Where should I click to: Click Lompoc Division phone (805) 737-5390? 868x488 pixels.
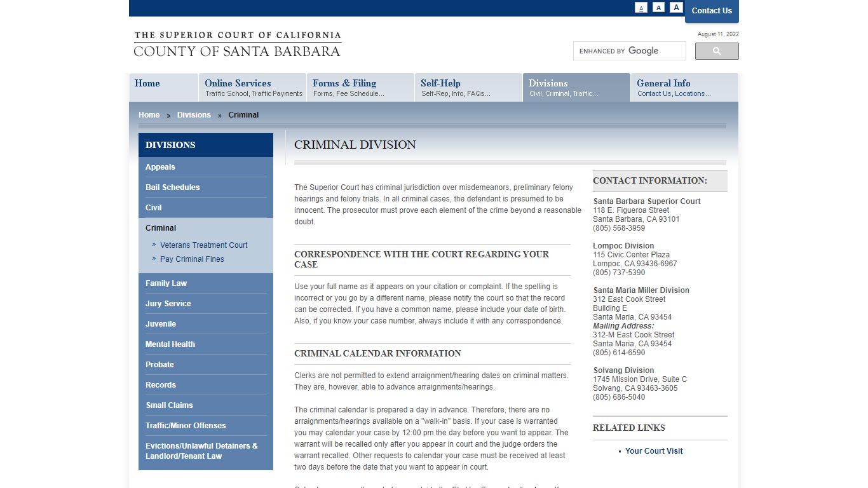[x=619, y=273]
